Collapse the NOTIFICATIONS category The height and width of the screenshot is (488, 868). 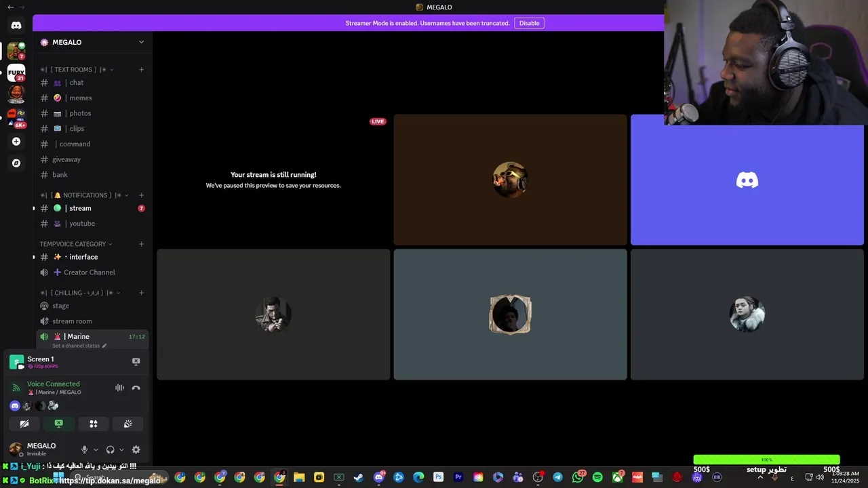point(83,195)
